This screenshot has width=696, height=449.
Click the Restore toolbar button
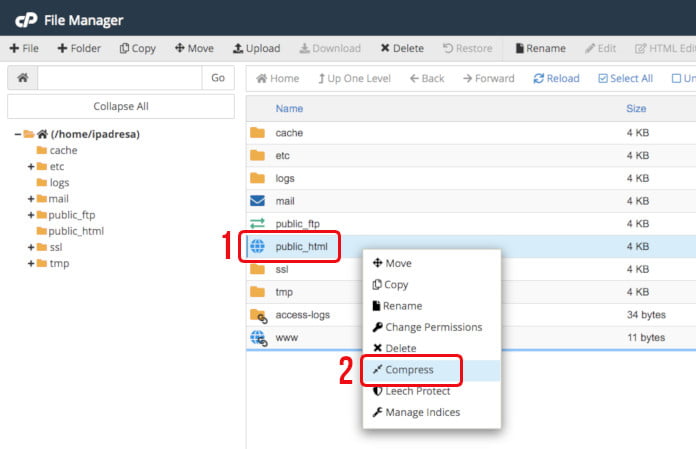[x=467, y=48]
